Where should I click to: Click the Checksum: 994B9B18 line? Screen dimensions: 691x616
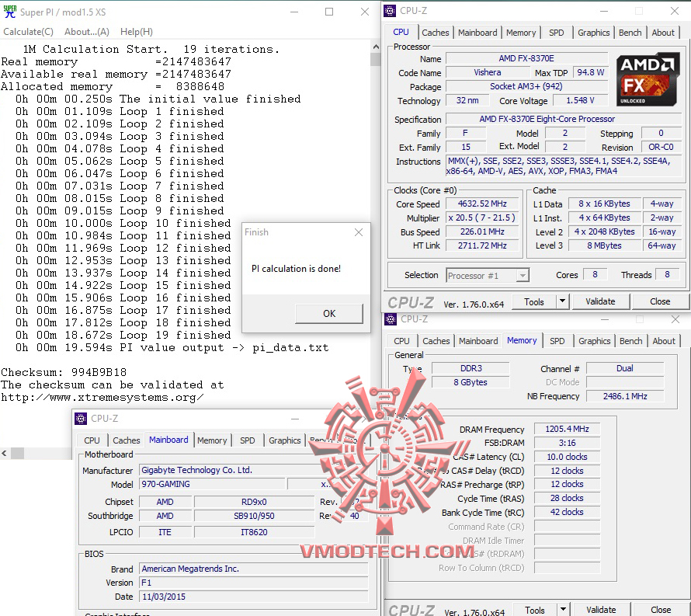click(x=64, y=373)
